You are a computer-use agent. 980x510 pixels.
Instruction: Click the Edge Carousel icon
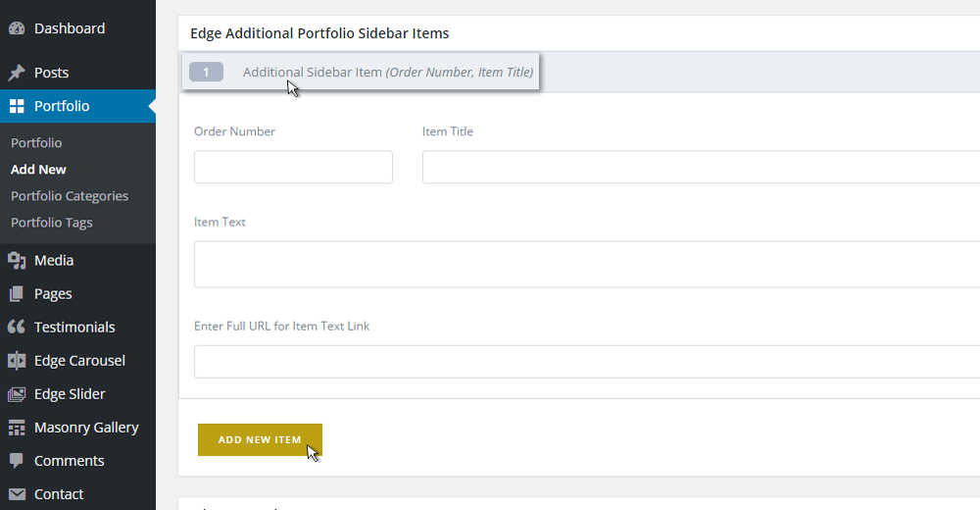coord(17,360)
